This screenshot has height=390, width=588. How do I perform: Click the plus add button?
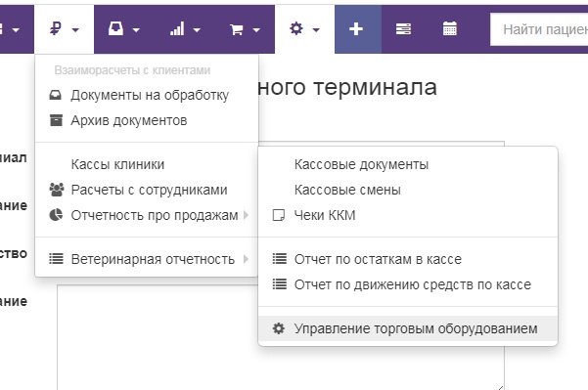356,29
